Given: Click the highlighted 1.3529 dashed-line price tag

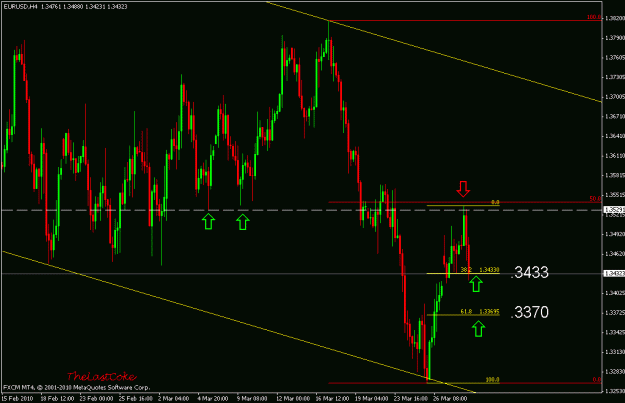Looking at the screenshot, I should click(614, 210).
